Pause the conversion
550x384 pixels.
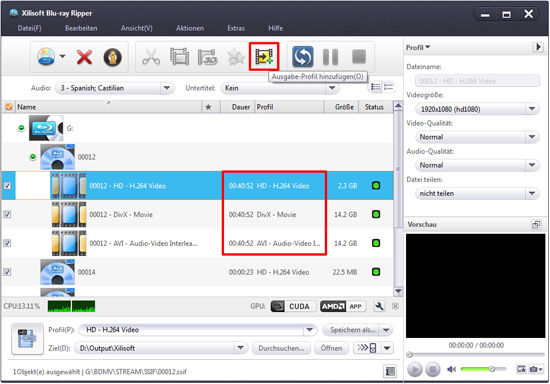(x=330, y=57)
